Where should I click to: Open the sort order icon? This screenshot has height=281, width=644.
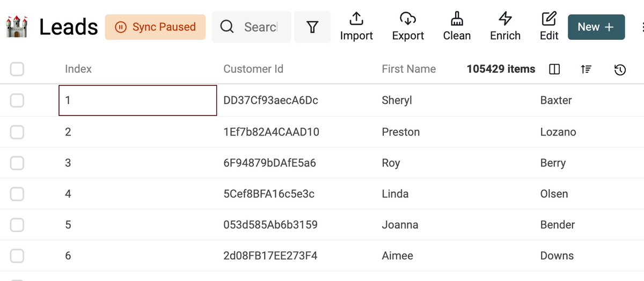click(587, 69)
